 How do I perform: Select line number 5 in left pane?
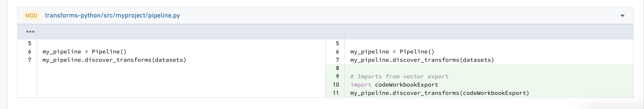(x=30, y=43)
